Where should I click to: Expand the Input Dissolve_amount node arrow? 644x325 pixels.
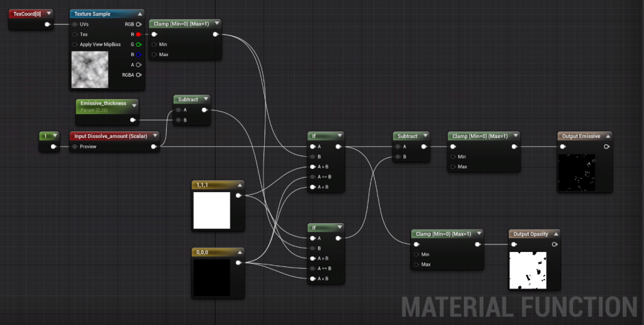point(154,136)
